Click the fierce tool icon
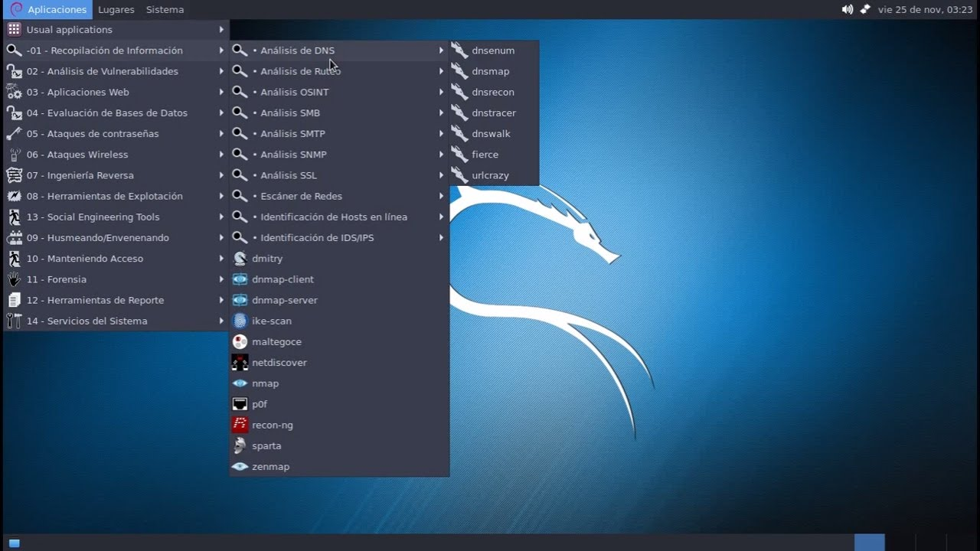 coord(459,155)
